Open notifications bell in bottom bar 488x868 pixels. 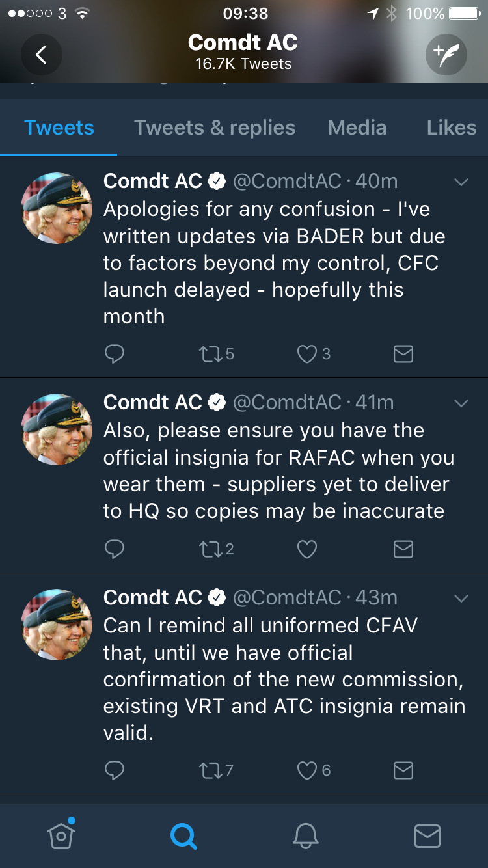point(305,835)
